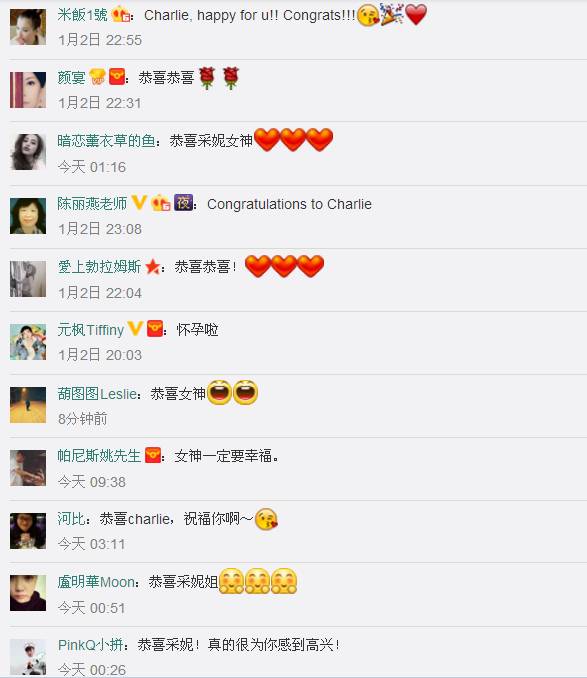
Task: Click the avatar of 米飯1號
Action: pos(28,27)
